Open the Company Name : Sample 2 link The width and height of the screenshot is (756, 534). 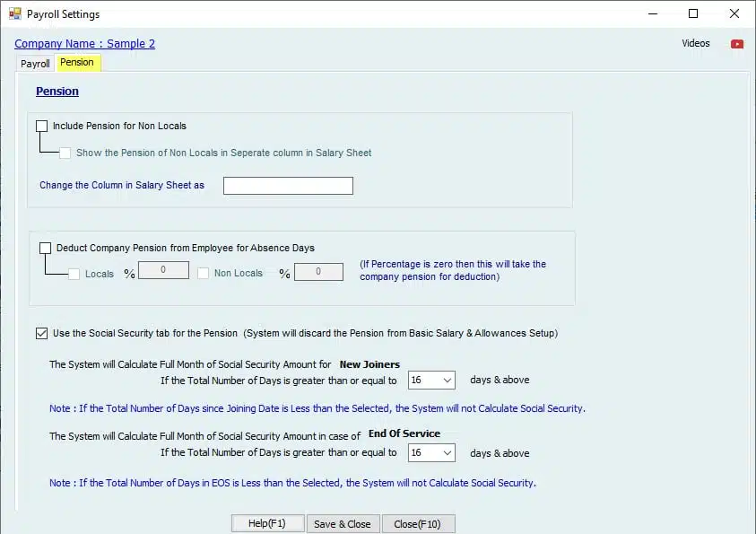(x=85, y=43)
